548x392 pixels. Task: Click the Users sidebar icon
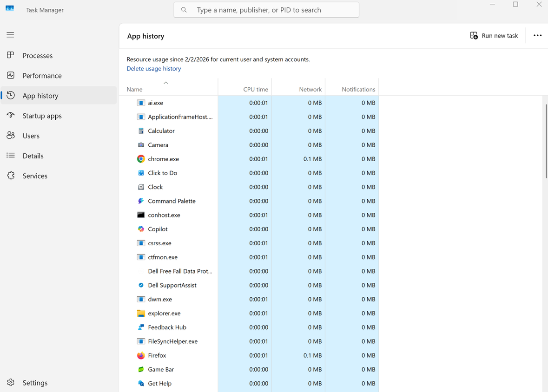[11, 136]
